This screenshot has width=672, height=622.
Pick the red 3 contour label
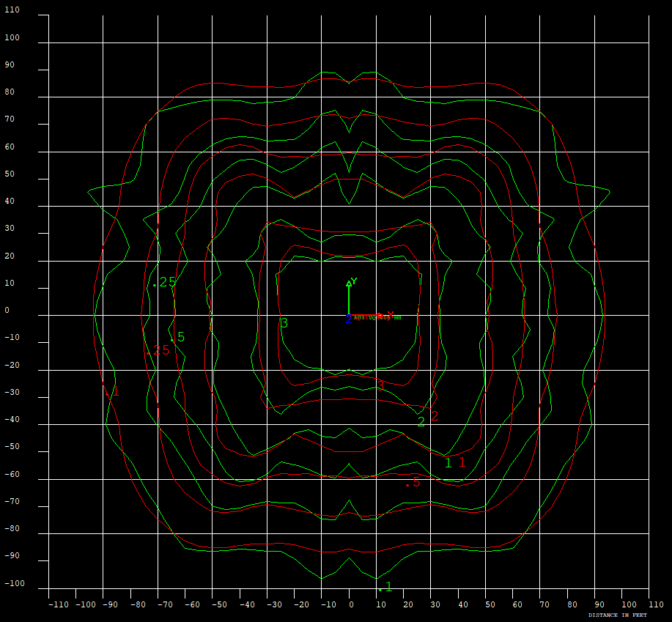(380, 385)
